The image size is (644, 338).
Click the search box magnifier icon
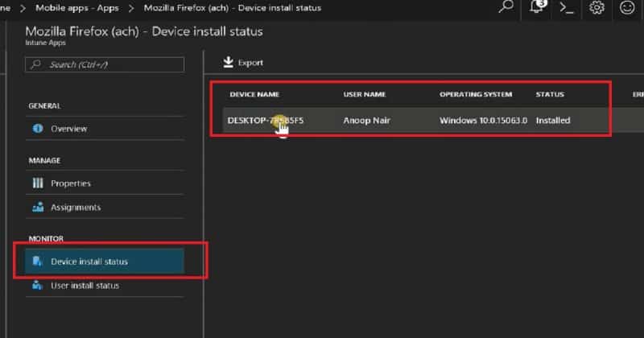tap(36, 64)
